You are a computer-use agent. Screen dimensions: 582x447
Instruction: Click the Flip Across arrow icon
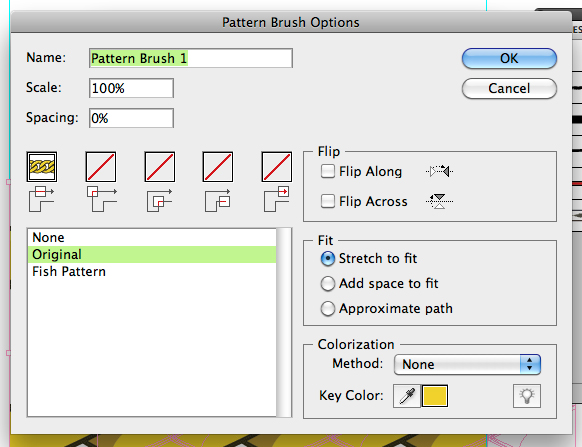(439, 201)
